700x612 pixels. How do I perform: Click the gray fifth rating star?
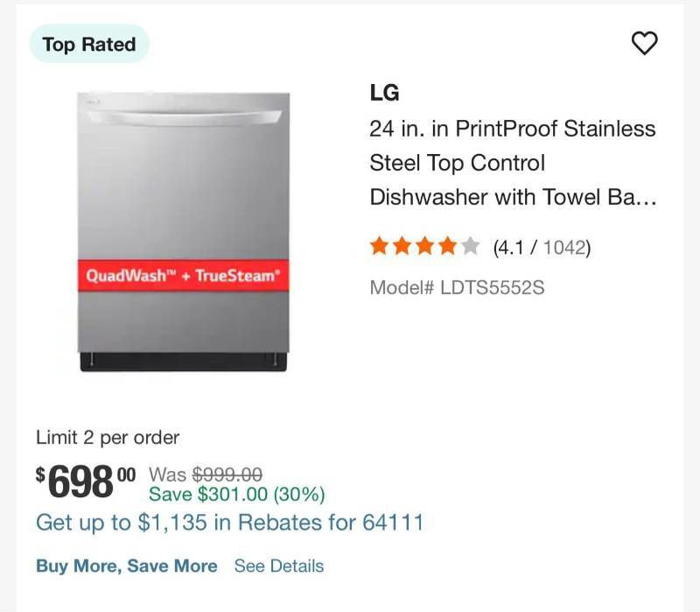tap(471, 247)
